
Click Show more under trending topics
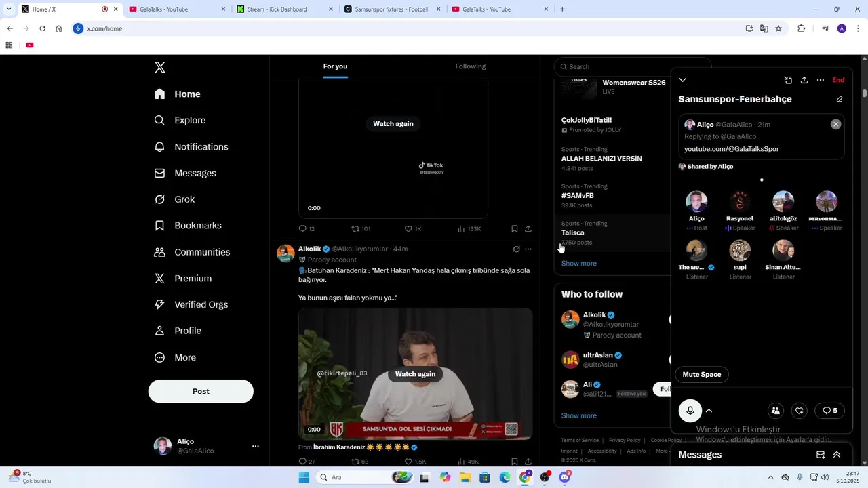coord(579,264)
